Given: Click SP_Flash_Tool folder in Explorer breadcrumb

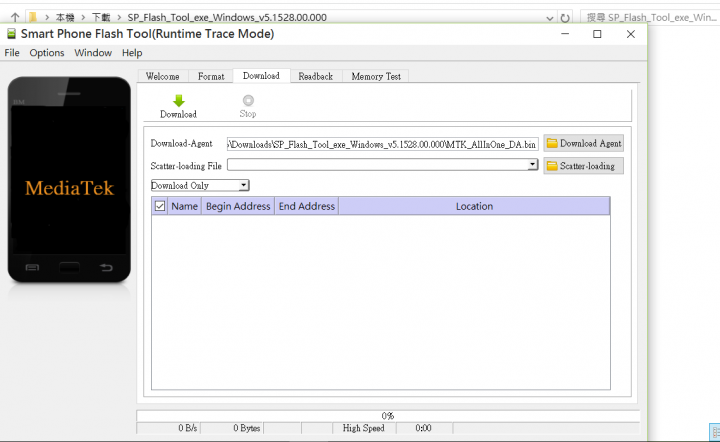Looking at the screenshot, I should tap(227, 17).
